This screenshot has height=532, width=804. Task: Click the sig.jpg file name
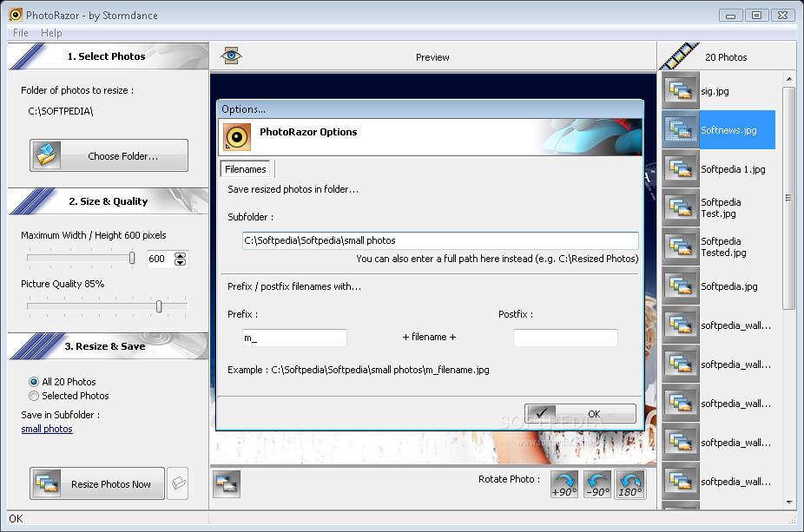point(715,91)
